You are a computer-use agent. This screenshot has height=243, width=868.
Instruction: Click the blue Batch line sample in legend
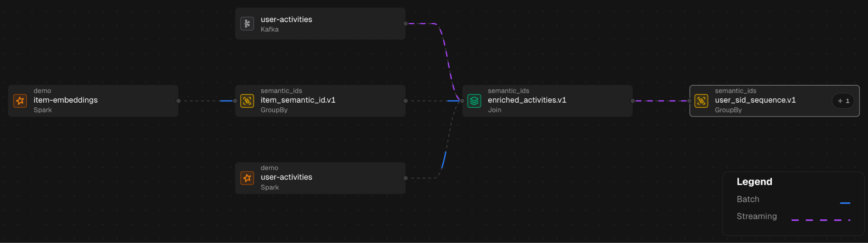tap(845, 203)
